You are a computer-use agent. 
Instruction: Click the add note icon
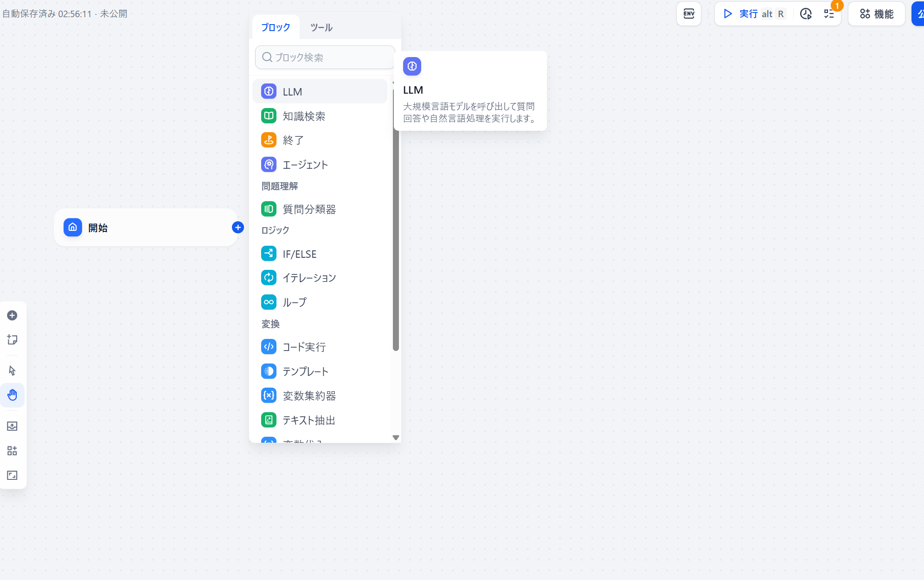point(13,340)
